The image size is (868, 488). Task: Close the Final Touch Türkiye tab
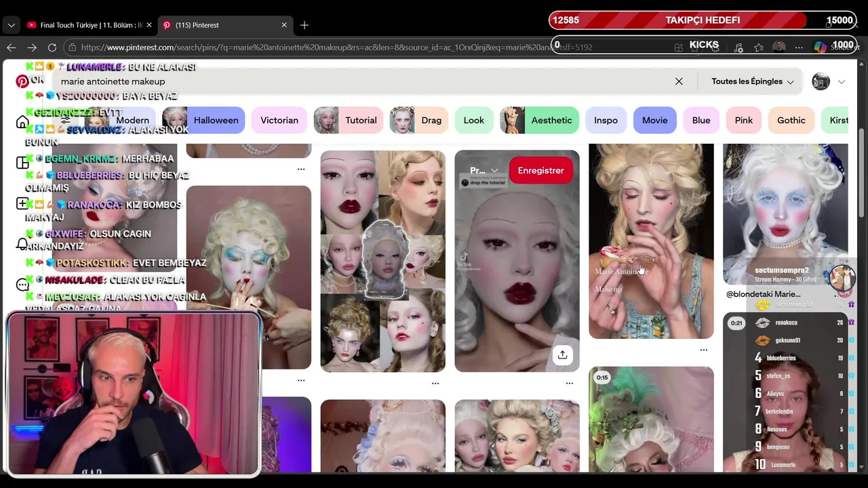149,25
